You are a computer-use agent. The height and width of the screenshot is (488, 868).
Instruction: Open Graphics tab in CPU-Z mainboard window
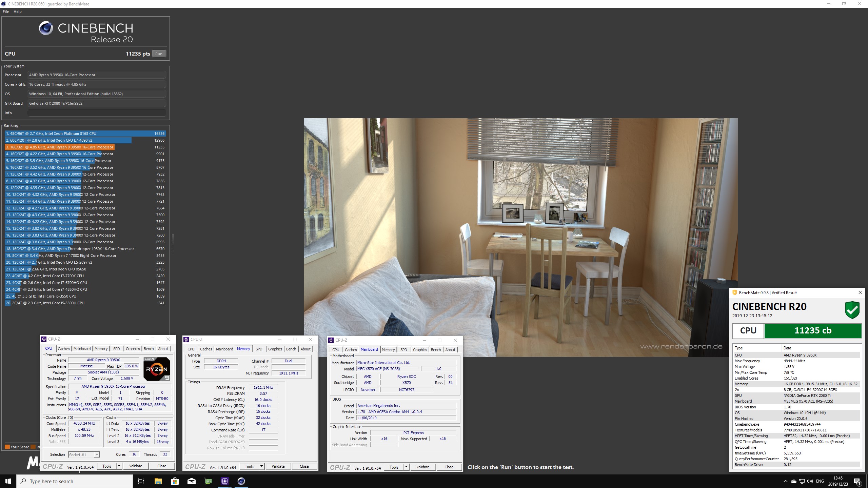pyautogui.click(x=420, y=350)
